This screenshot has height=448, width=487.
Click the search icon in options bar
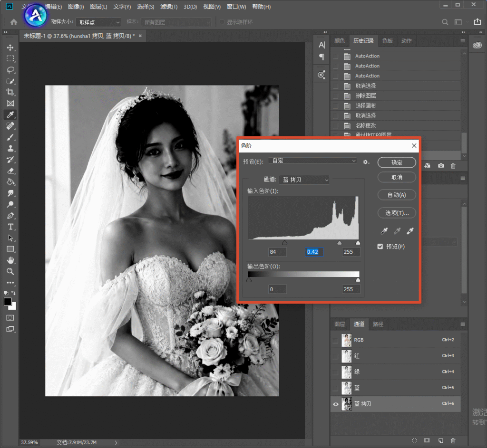point(445,22)
